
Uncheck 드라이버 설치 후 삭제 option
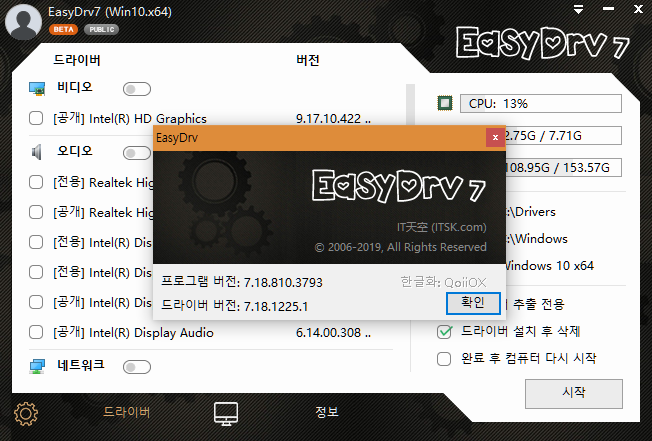tap(444, 331)
